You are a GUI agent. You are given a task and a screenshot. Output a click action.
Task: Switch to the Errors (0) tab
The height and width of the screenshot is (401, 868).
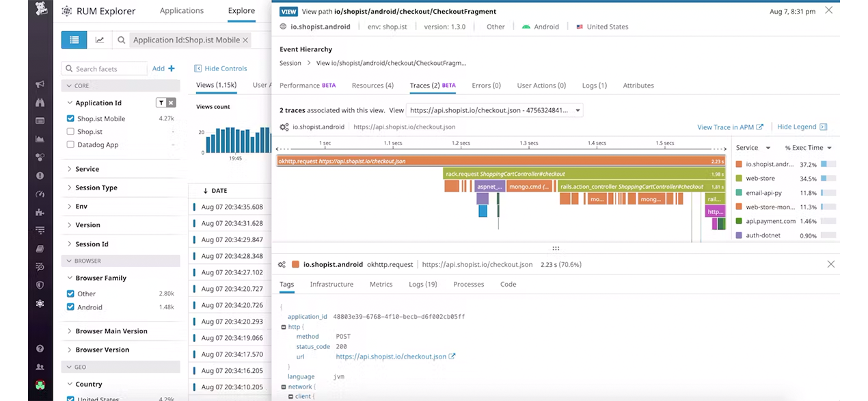(486, 86)
